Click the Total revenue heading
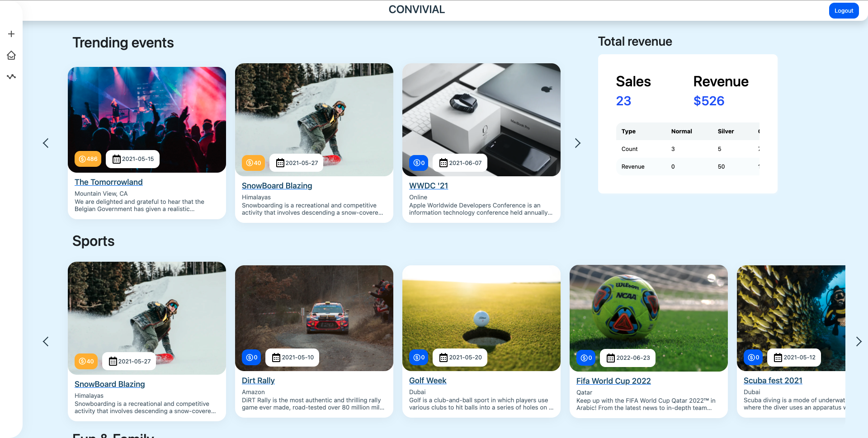Screen dimensions: 868x438 click(635, 42)
